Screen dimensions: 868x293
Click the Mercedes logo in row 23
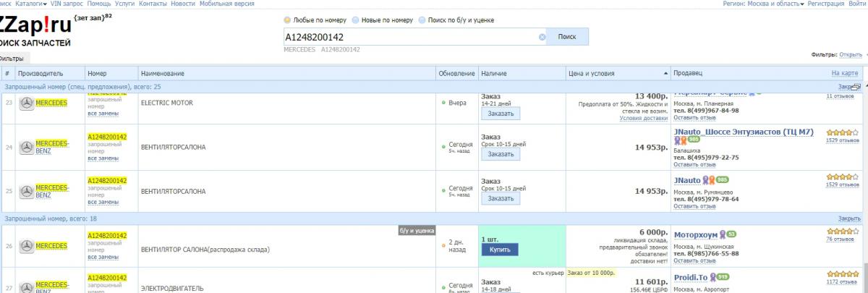(27, 103)
